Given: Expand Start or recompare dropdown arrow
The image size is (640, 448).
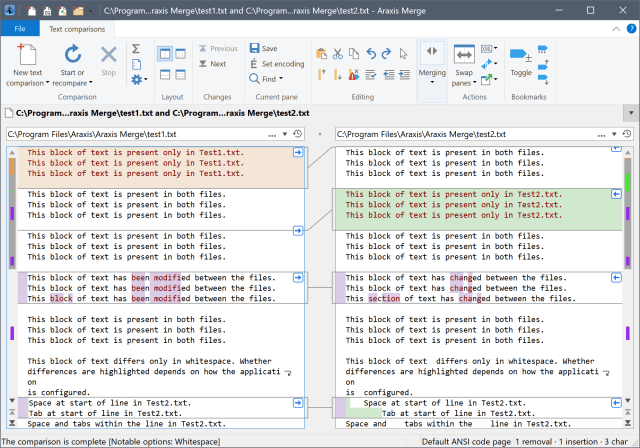Looking at the screenshot, I should (91, 83).
